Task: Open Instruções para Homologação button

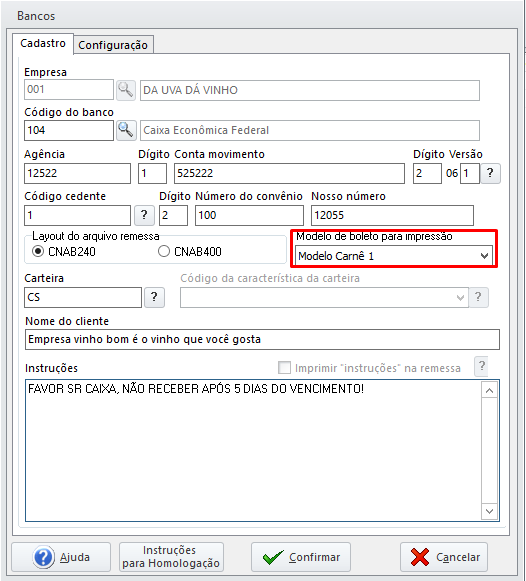Action: 171,557
